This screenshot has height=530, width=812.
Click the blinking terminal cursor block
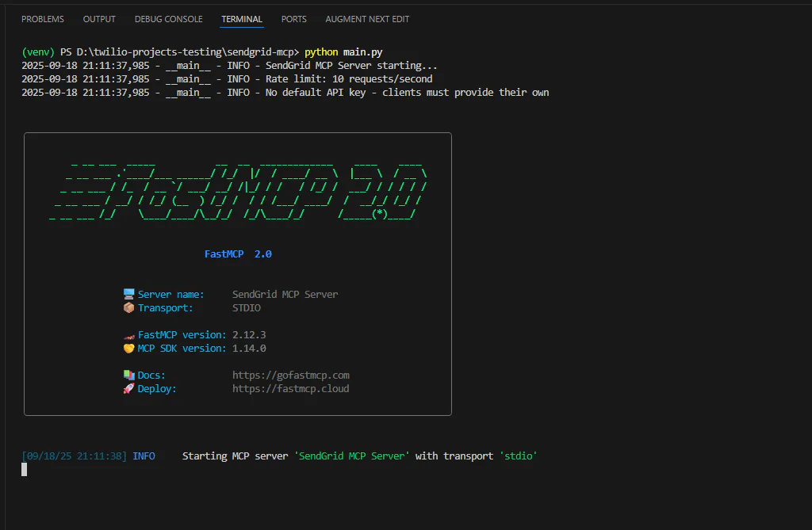24,469
